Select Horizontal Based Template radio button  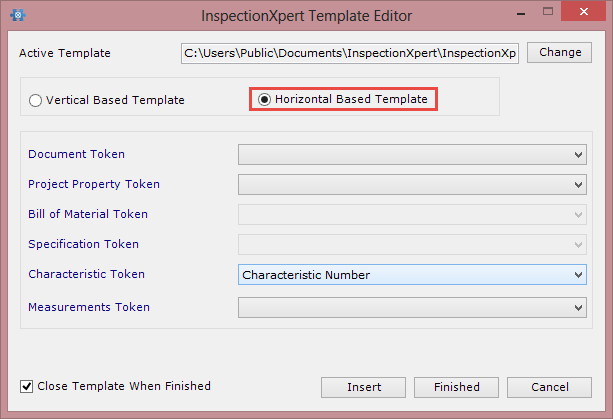[x=264, y=100]
